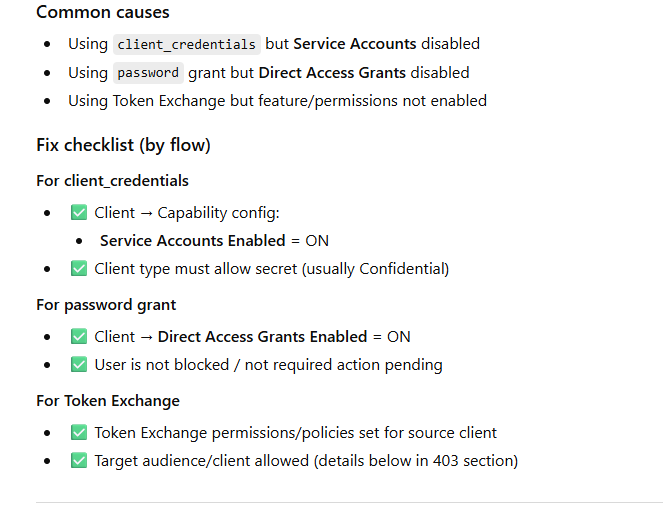This screenshot has width=663, height=512.
Task: Click the Using Token Exchange bullet text
Action: click(x=277, y=100)
